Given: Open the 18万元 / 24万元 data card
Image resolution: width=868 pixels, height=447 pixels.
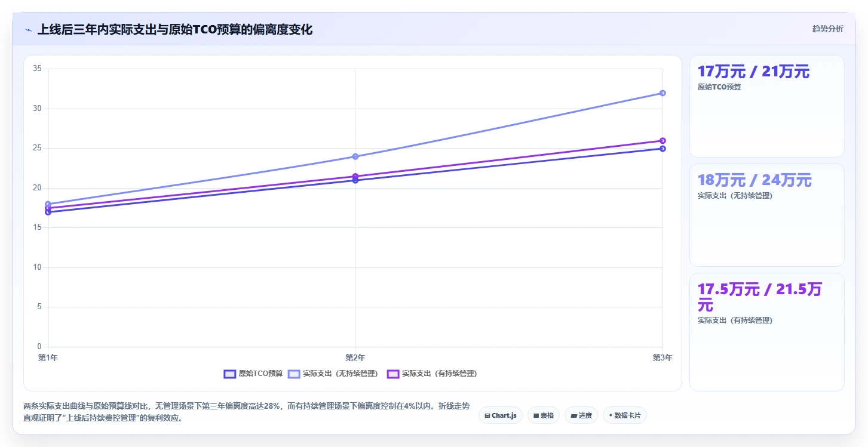Looking at the screenshot, I should (767, 215).
